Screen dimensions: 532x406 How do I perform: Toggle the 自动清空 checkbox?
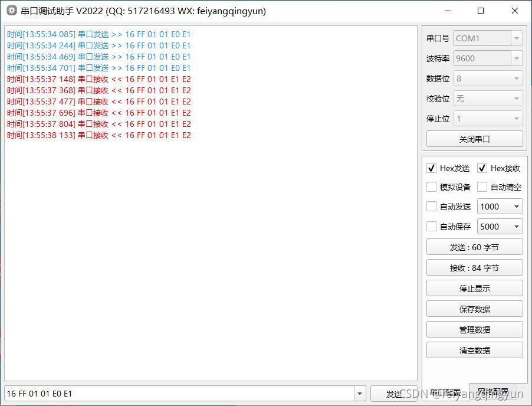[x=482, y=187]
